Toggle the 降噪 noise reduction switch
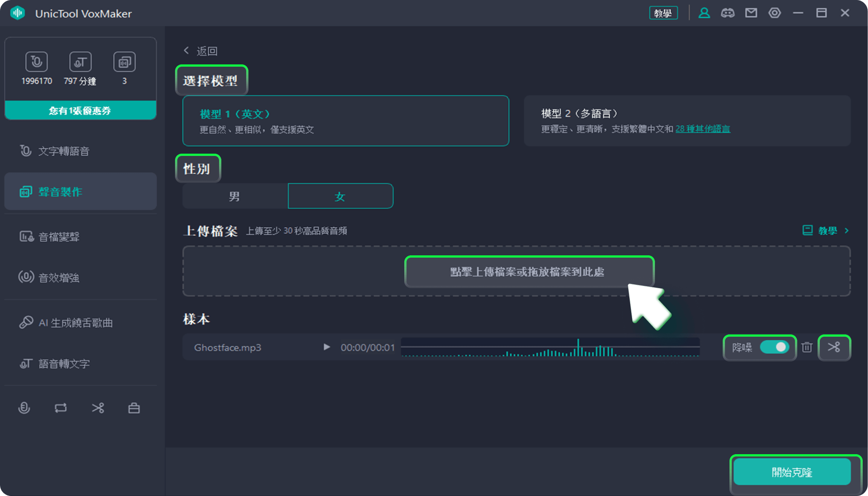Screen dimensions: 868x496 click(x=774, y=347)
